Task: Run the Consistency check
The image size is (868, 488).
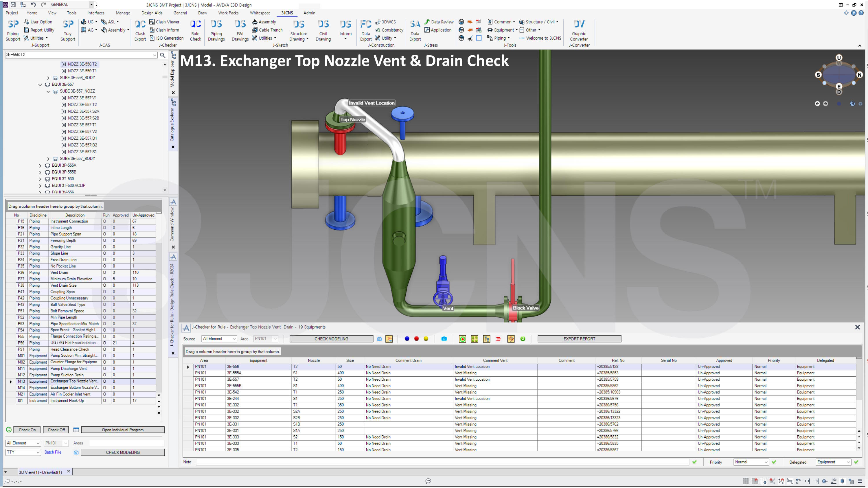Action: tap(389, 30)
